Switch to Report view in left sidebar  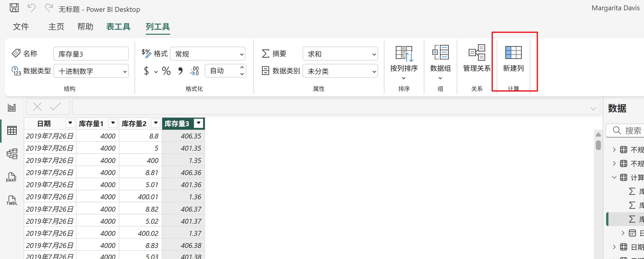[12, 108]
